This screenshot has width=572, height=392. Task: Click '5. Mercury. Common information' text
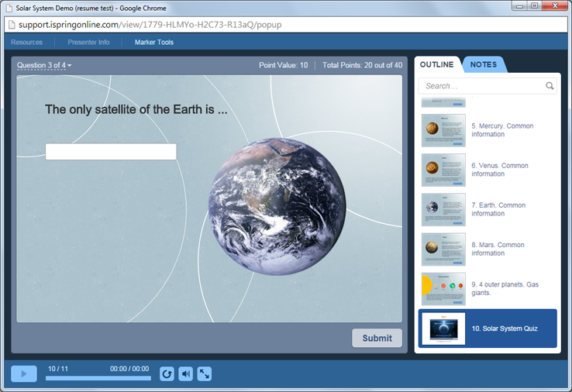(x=502, y=130)
